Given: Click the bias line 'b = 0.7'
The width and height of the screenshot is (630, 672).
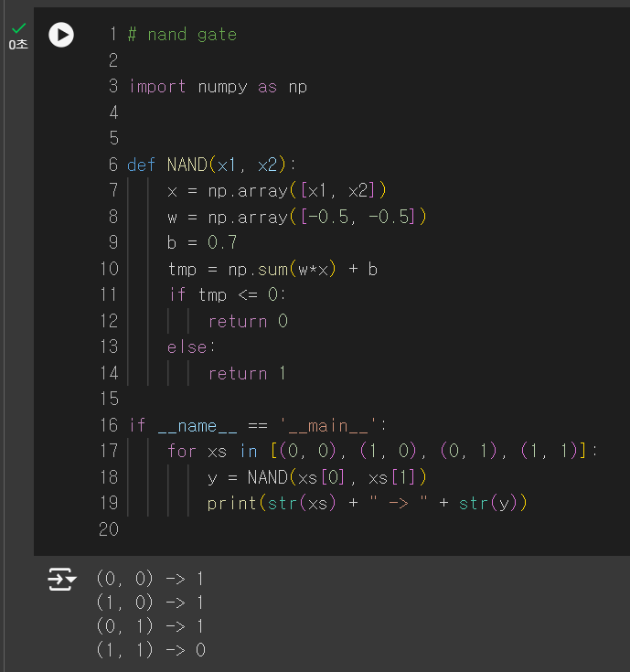Looking at the screenshot, I should pos(202,242).
